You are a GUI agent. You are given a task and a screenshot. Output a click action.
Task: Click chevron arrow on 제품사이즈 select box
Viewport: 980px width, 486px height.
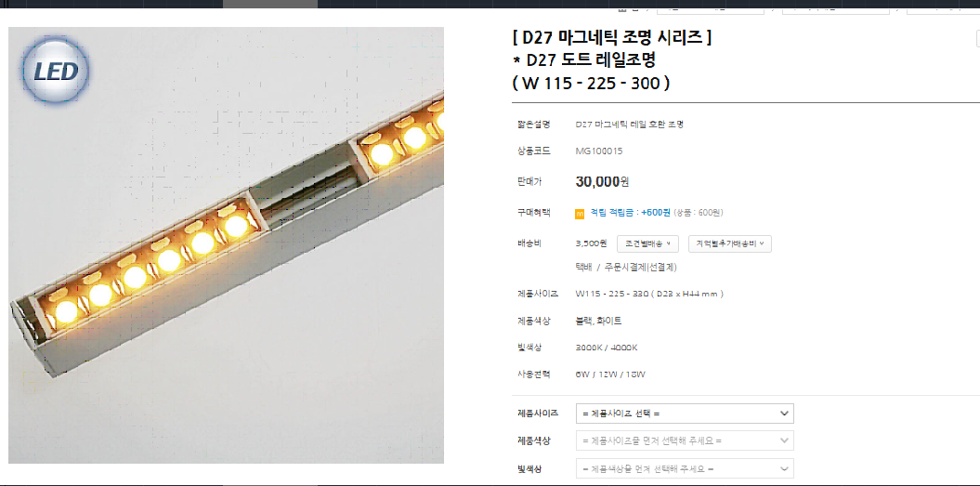[x=784, y=414]
